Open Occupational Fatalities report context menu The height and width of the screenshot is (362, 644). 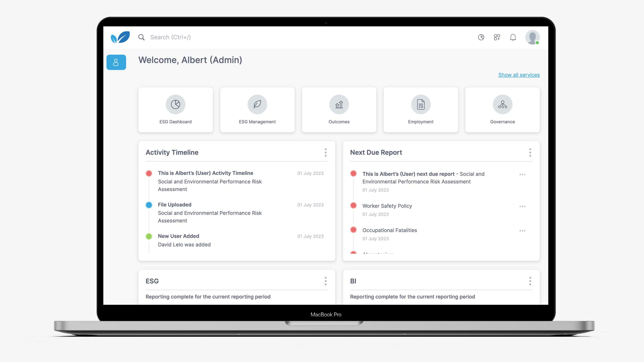(522, 230)
